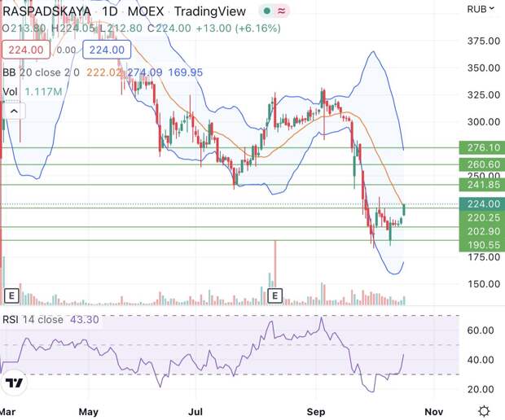Open the RUB currency dropdown
This screenshot has height=420, width=505.
coord(481,9)
